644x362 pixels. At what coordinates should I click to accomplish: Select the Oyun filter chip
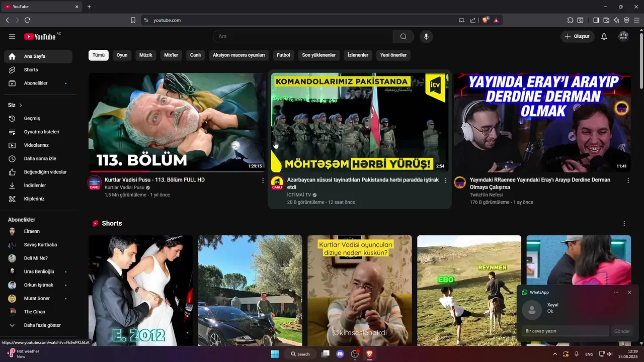(122, 55)
